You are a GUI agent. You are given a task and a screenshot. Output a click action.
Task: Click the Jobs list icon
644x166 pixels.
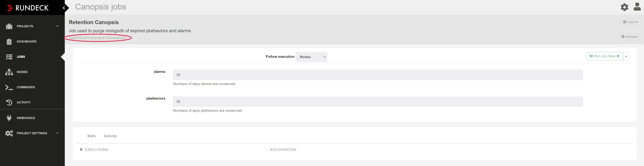click(x=9, y=57)
